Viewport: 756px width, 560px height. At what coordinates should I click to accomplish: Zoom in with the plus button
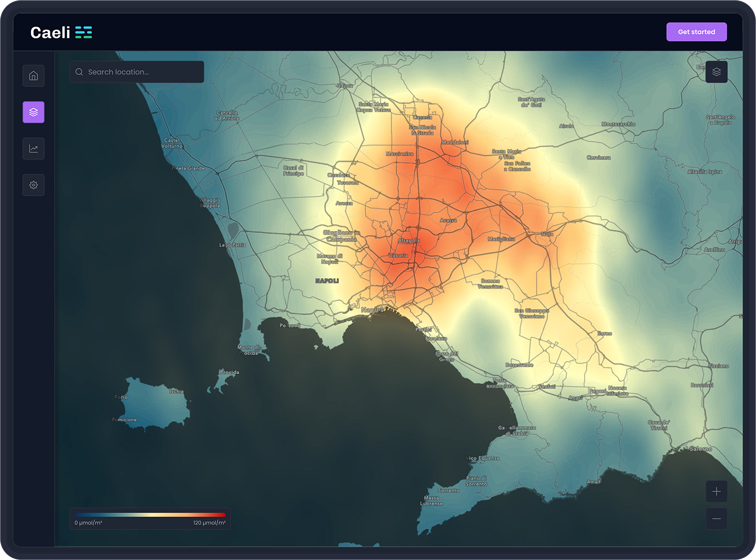(x=716, y=492)
